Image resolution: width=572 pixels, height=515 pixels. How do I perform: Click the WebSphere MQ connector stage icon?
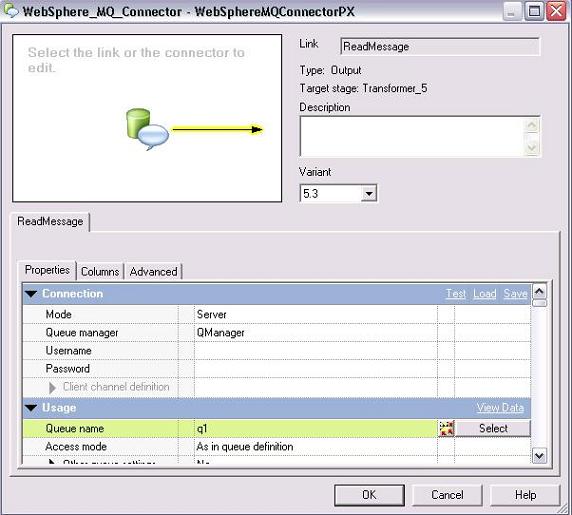click(147, 129)
